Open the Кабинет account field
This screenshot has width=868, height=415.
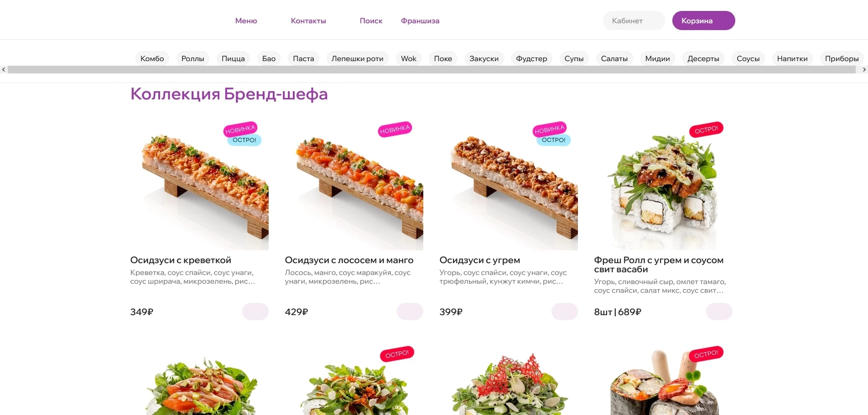tap(634, 21)
